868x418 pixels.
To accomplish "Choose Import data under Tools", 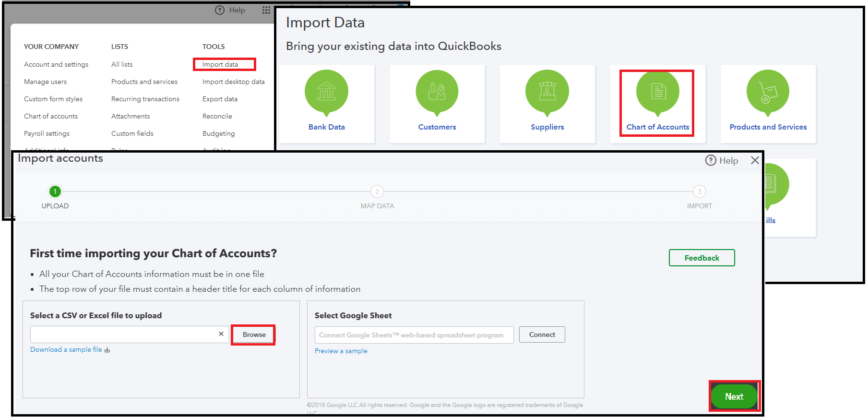I will pyautogui.click(x=220, y=64).
